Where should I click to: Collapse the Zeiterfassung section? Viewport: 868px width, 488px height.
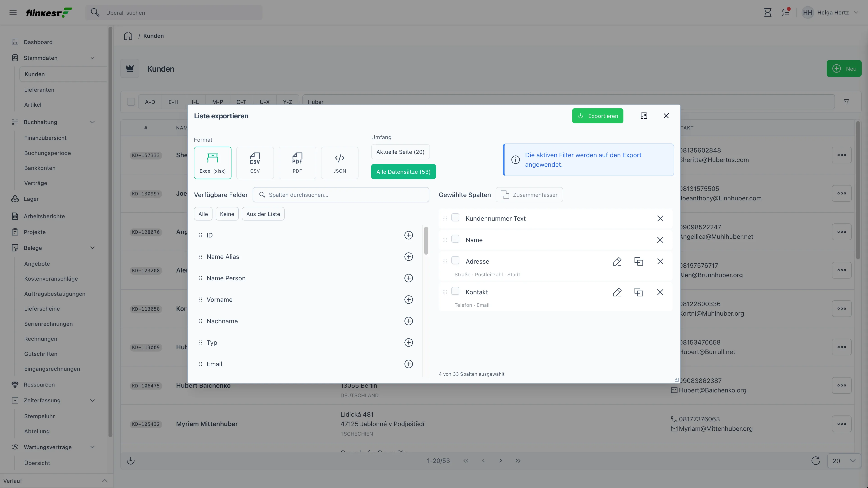pyautogui.click(x=92, y=400)
